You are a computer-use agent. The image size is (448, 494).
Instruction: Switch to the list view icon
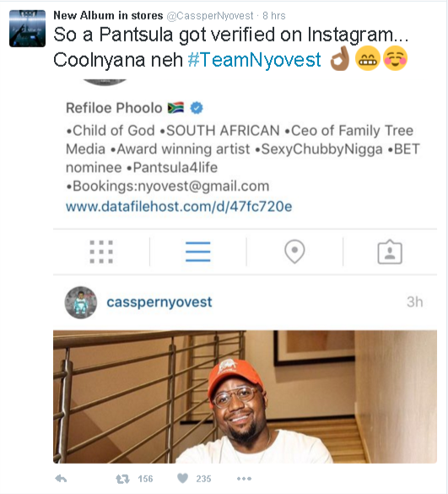[197, 252]
